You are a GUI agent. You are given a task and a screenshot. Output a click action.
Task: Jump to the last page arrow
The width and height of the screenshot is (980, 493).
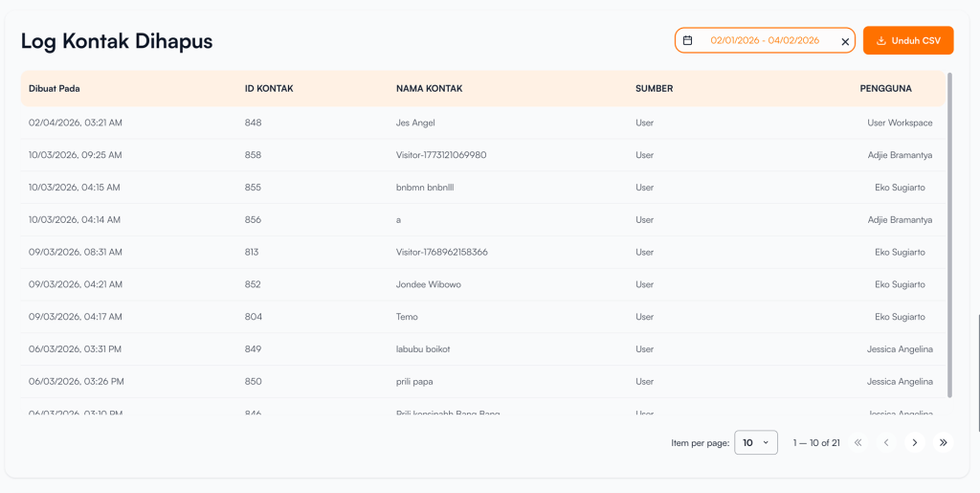click(x=944, y=442)
